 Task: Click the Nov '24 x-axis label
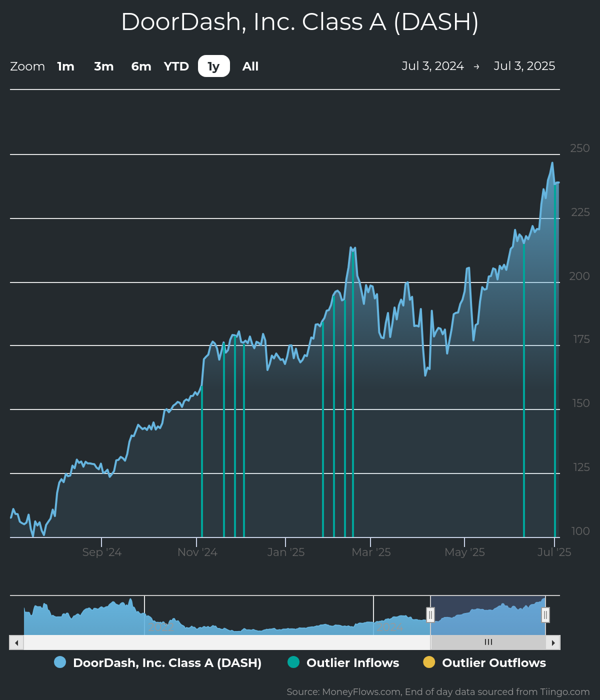(x=197, y=552)
